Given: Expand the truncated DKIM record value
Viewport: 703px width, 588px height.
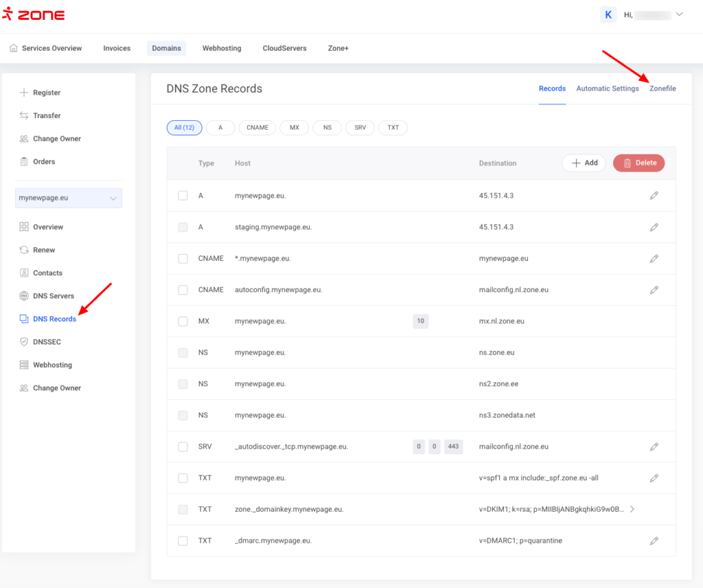Looking at the screenshot, I should pos(632,509).
